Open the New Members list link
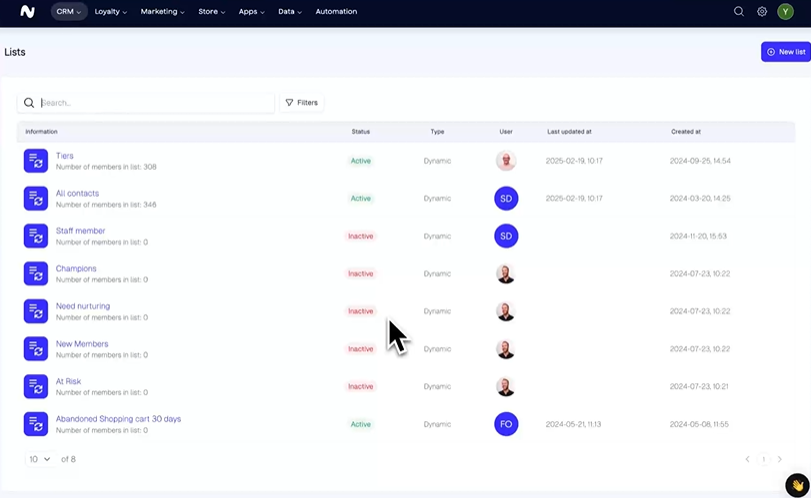The width and height of the screenshot is (811, 498). (82, 344)
